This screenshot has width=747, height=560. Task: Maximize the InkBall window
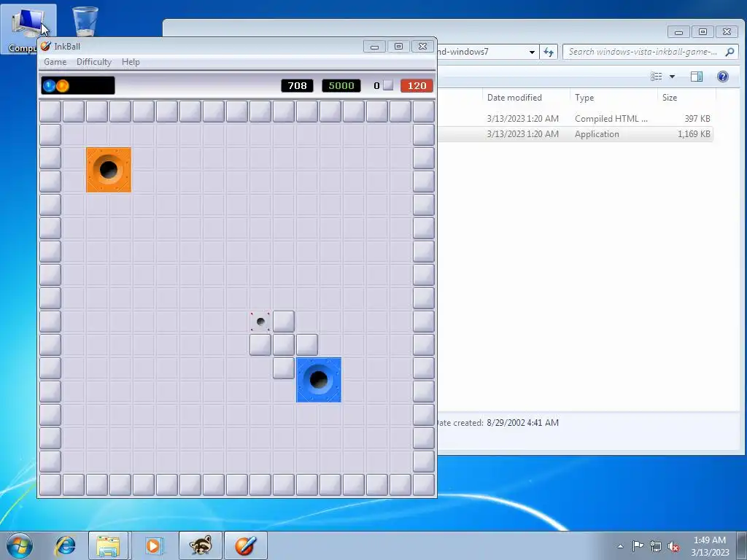[399, 46]
